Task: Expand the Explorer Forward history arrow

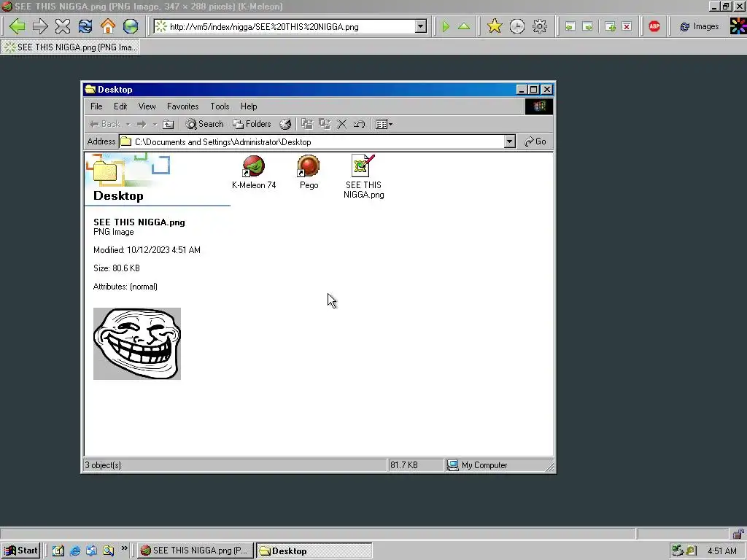Action: coord(155,124)
